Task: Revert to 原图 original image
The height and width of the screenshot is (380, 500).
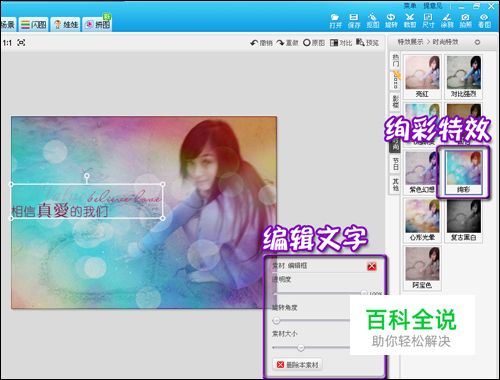Action: pyautogui.click(x=314, y=43)
